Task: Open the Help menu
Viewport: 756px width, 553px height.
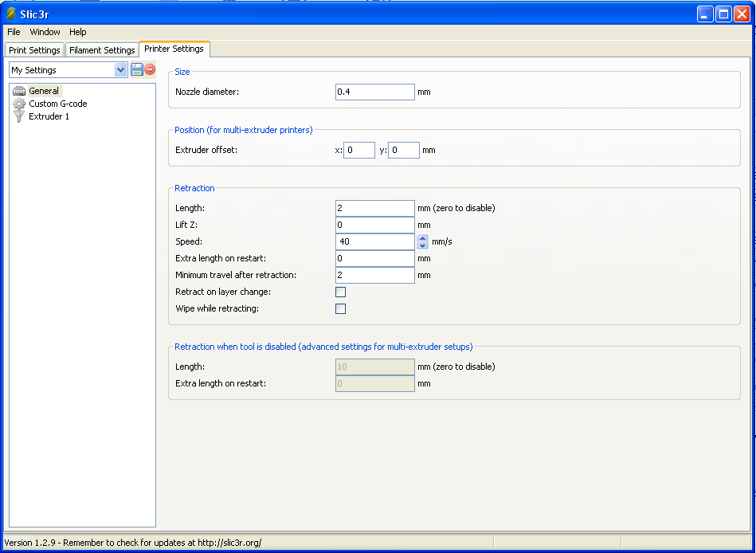Action: coord(77,32)
